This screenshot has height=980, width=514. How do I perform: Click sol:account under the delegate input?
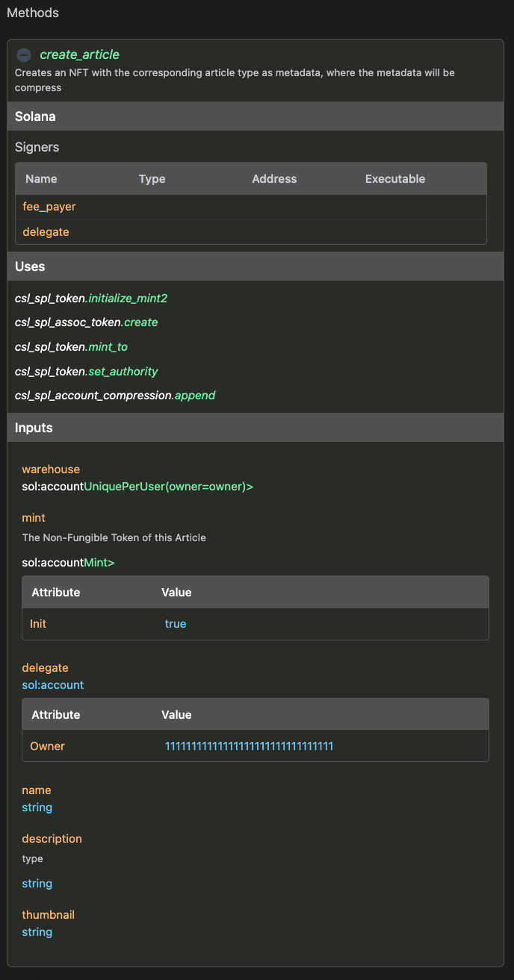(52, 684)
